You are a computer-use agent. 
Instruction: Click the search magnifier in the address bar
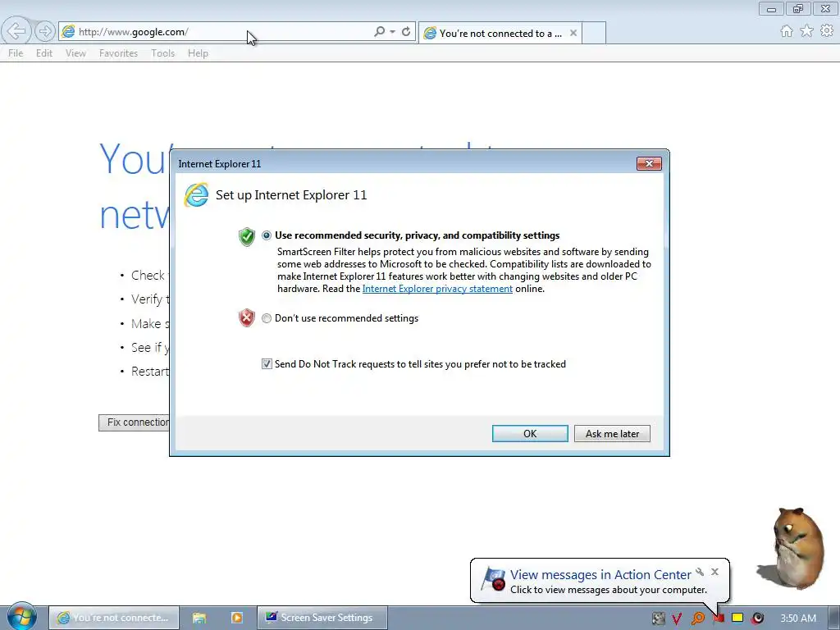(379, 32)
